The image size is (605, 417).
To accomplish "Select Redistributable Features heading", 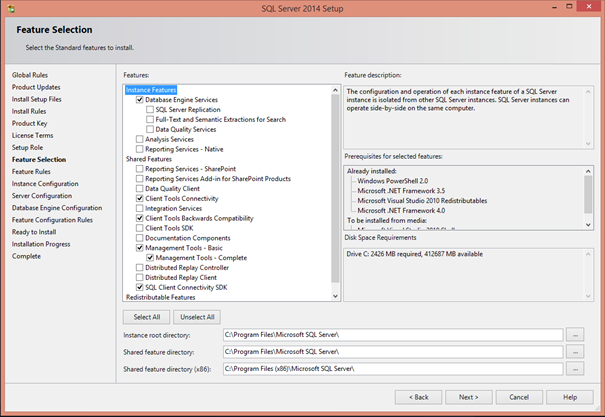I will (x=161, y=297).
